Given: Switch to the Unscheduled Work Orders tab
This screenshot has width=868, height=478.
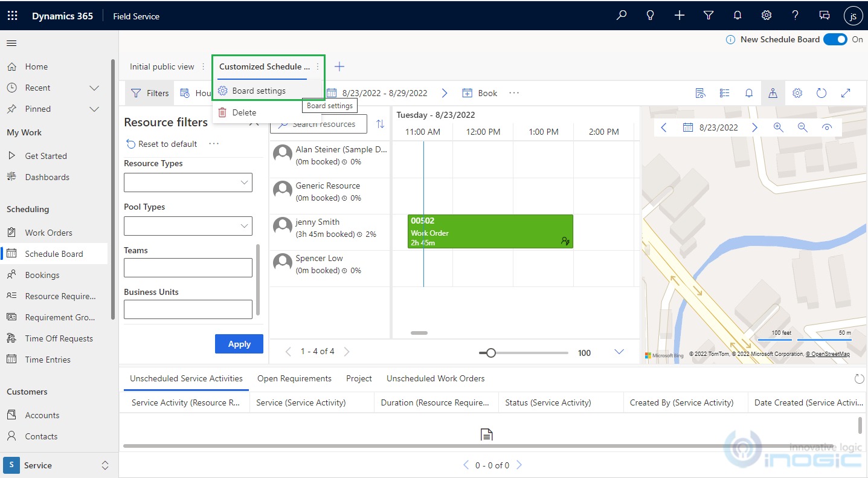Looking at the screenshot, I should 435,378.
